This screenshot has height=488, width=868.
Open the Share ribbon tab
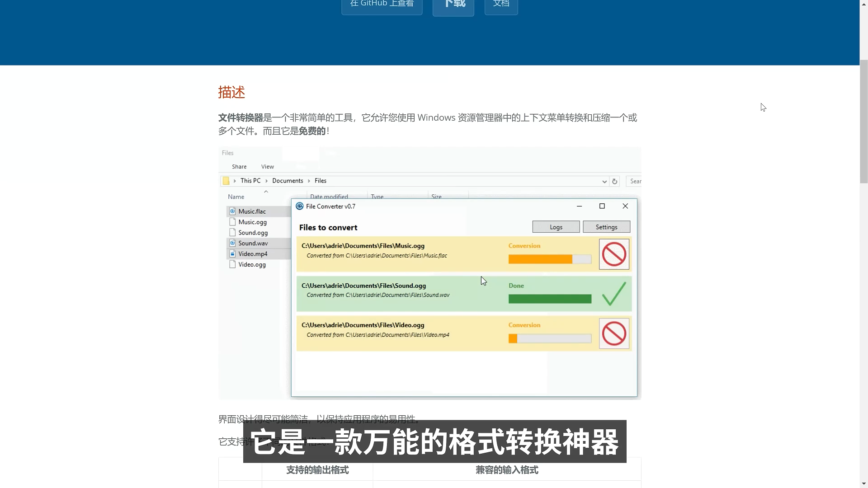[239, 167]
